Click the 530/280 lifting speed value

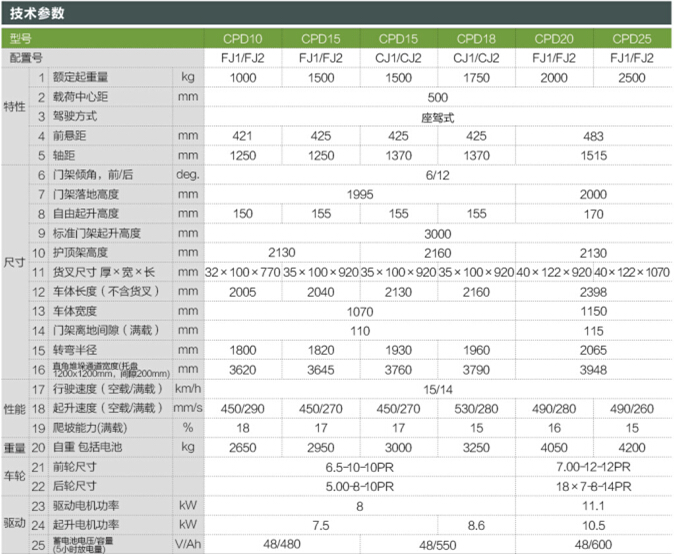(477, 408)
